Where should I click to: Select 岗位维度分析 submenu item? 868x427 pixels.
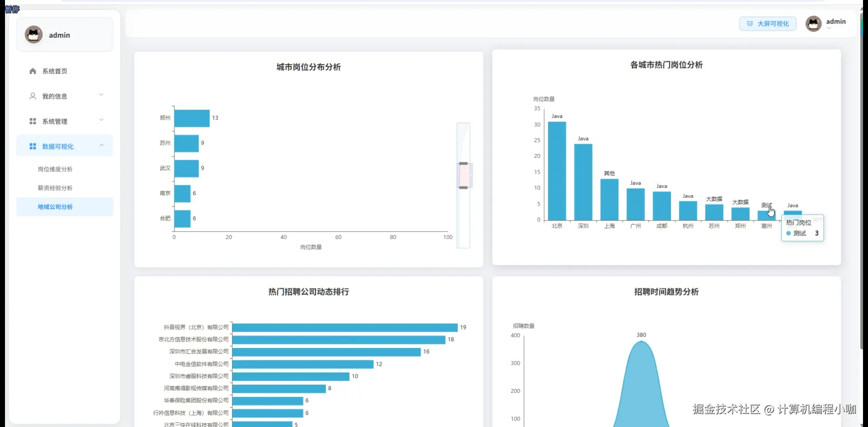[x=64, y=169]
